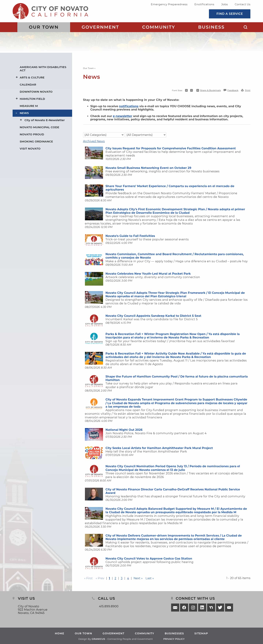
Task: Open the Instagram icon in footer
Action: 193,608
